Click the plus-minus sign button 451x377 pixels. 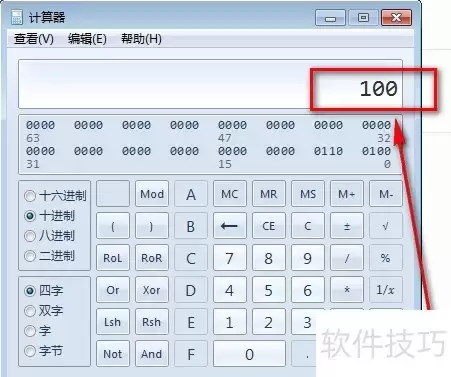click(347, 226)
